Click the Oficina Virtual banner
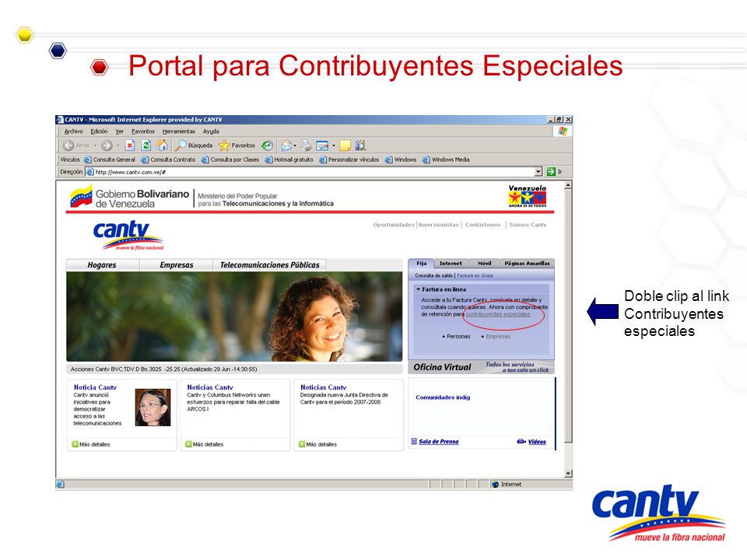Screen dimensions: 747x560 point(481,366)
